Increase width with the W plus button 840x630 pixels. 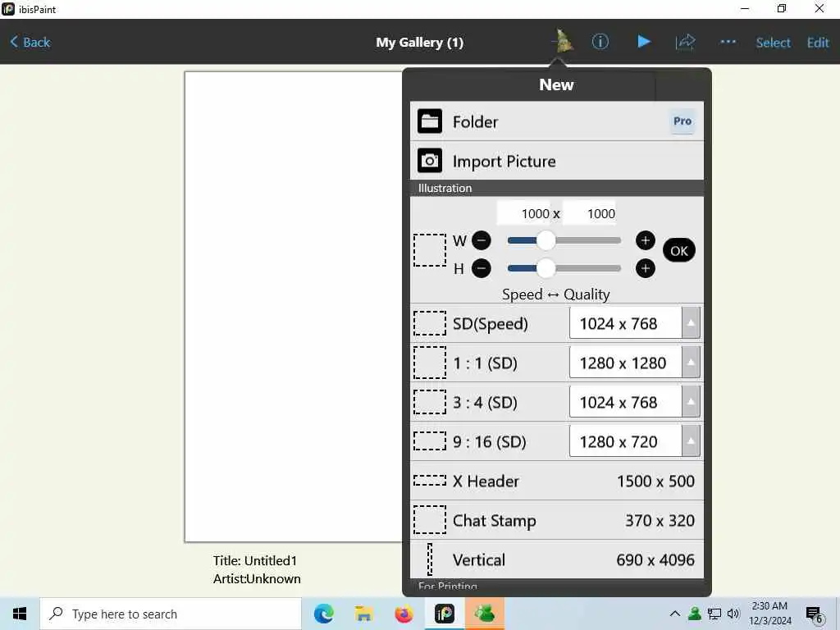coord(645,240)
